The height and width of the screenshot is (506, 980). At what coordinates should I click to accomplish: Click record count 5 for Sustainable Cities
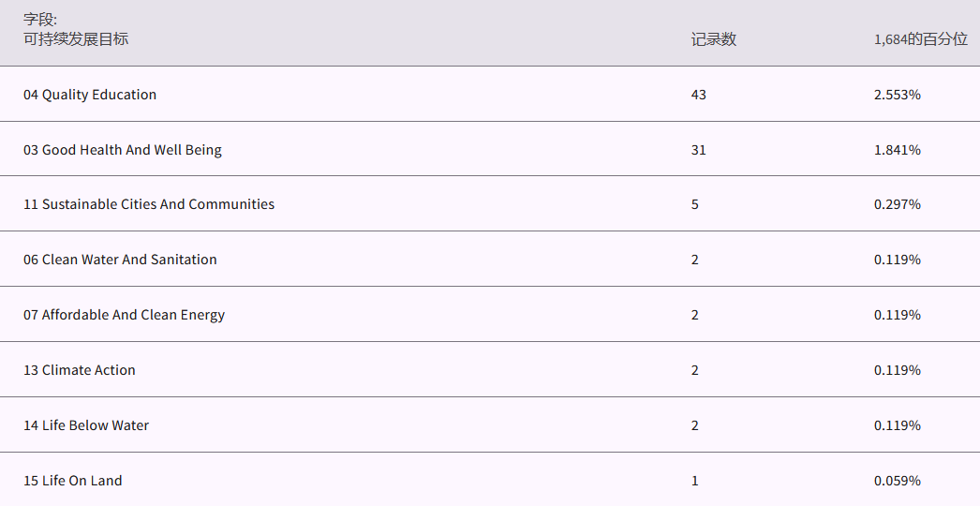695,204
